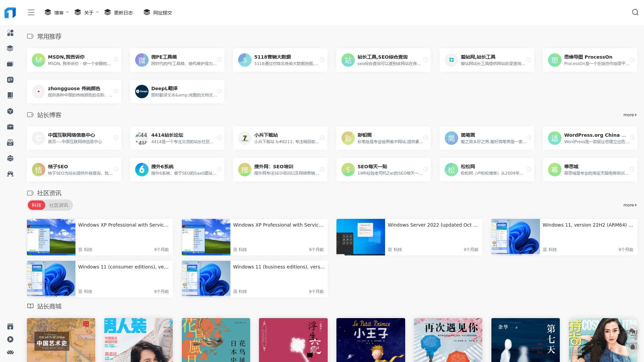This screenshot has height=362, width=644.
Task: Click the arrow icon on 小兵下载站 card
Action: pyautogui.click(x=322, y=138)
